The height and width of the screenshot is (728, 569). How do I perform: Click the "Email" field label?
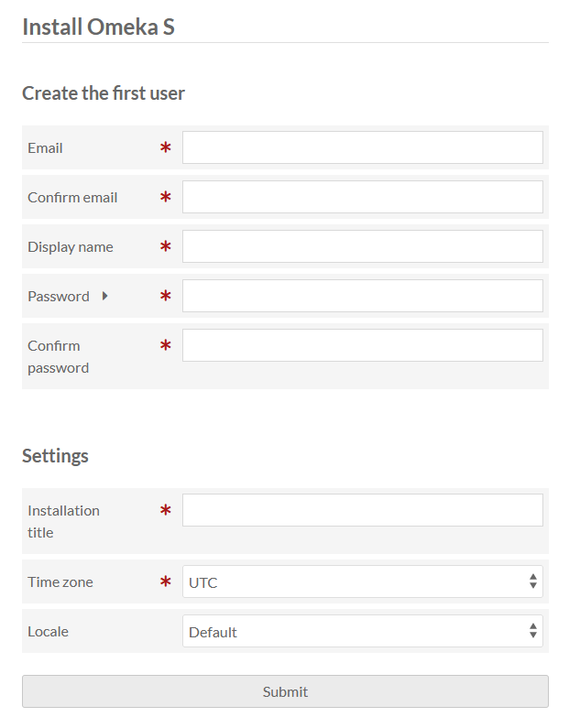(45, 148)
